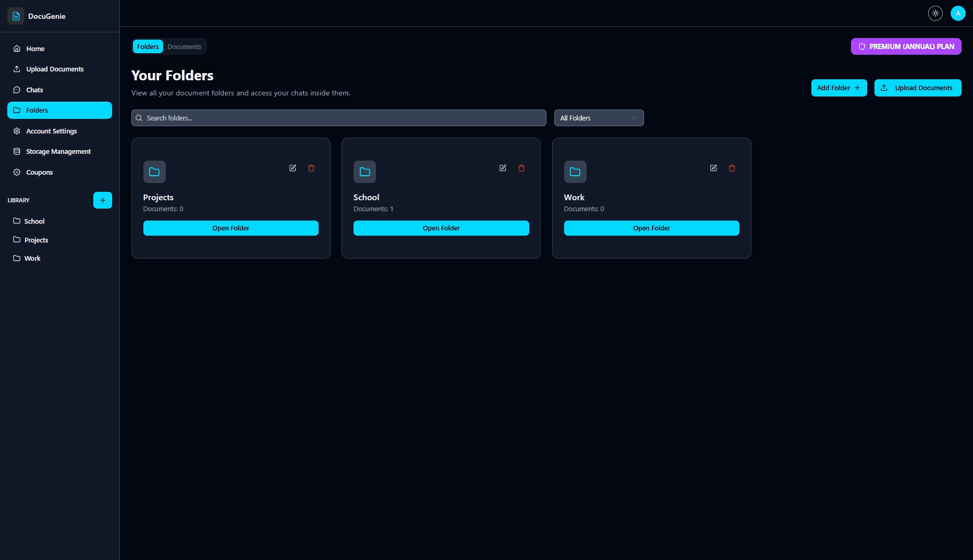The image size is (973, 560).
Task: Open the user avatar A menu
Action: pyautogui.click(x=958, y=14)
